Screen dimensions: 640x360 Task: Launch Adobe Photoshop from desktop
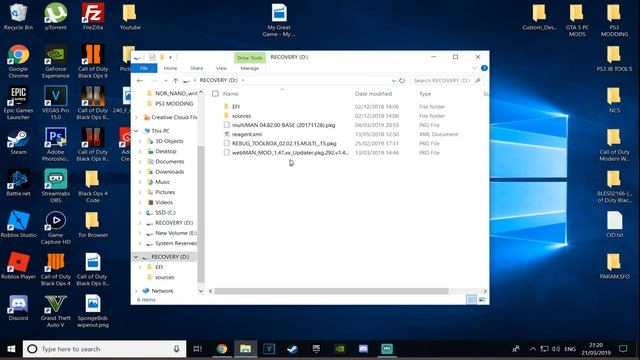point(56,144)
